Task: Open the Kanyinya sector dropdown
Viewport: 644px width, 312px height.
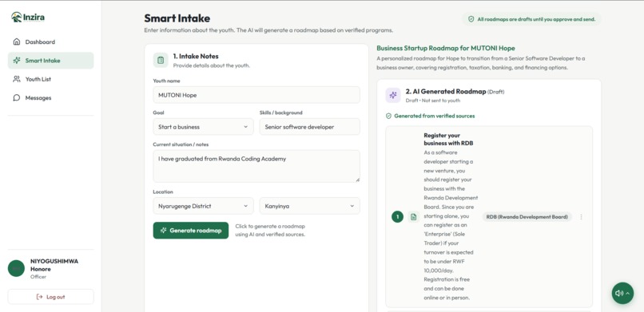Action: [310, 206]
